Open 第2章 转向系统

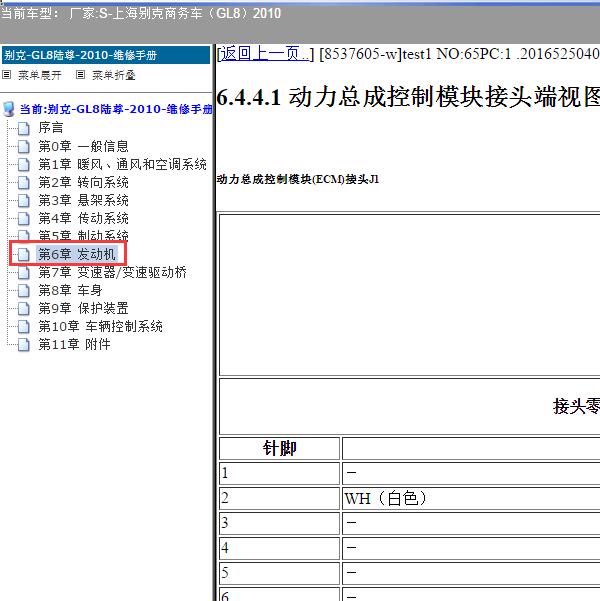pos(83,182)
